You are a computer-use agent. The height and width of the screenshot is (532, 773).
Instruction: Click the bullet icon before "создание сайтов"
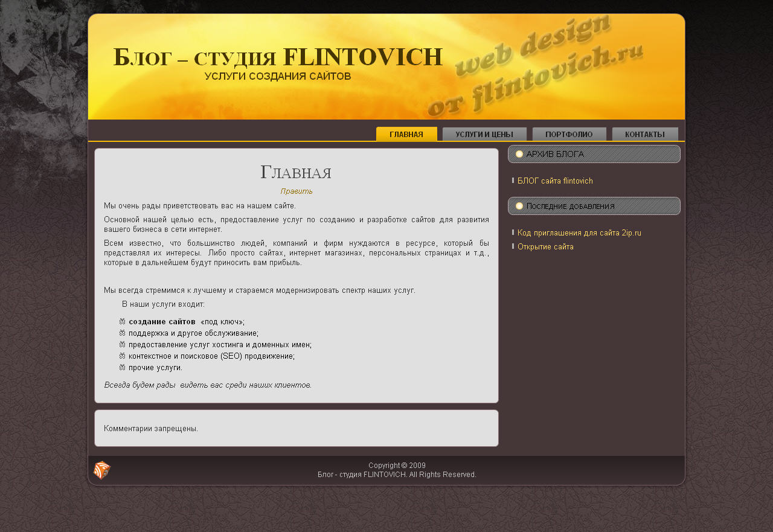click(x=122, y=321)
